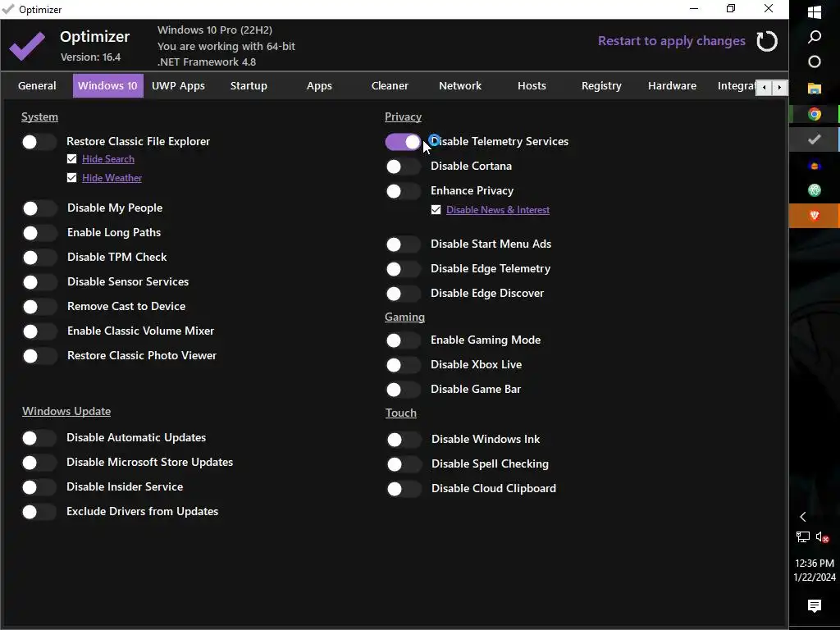Go to the Network tab

point(460,85)
